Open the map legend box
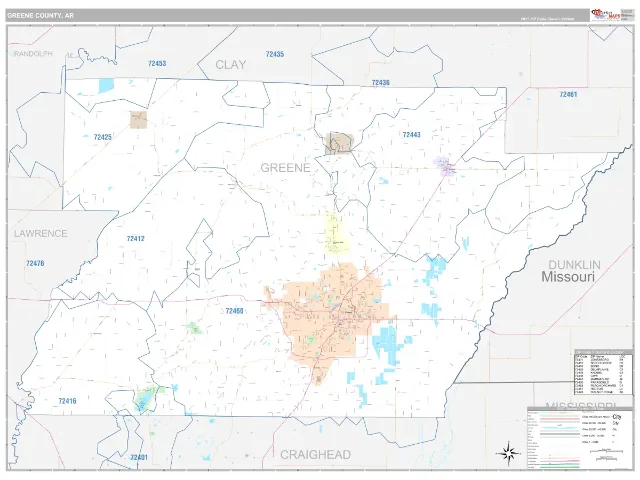The width and height of the screenshot is (640, 480). click(x=580, y=438)
